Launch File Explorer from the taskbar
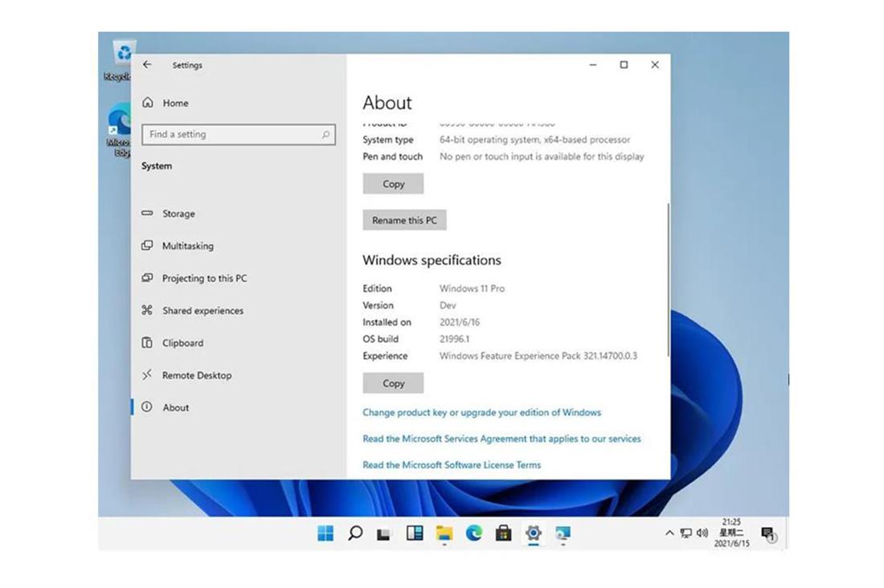The image size is (884, 588). (444, 533)
